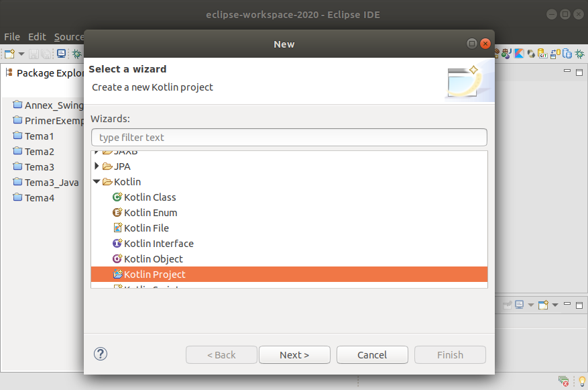Screen dimensions: 588x390
Task: Select Kotlin Class wizard
Action: 289,197
